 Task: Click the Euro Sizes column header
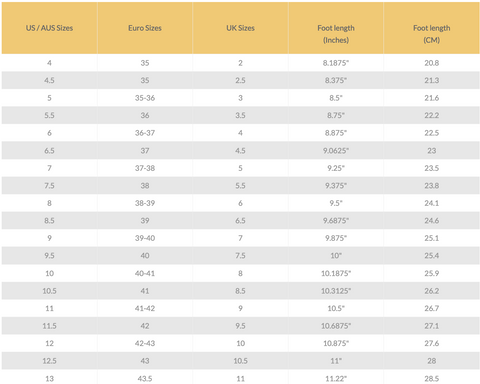pos(145,28)
